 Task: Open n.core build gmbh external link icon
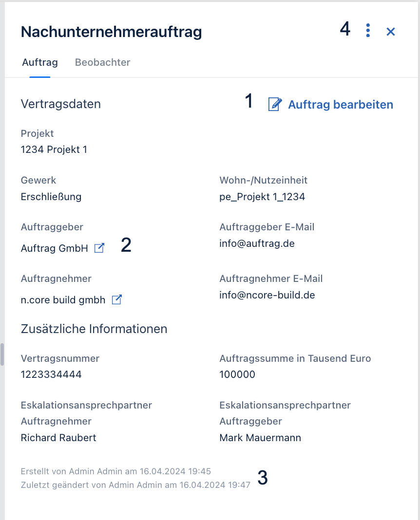(x=117, y=299)
